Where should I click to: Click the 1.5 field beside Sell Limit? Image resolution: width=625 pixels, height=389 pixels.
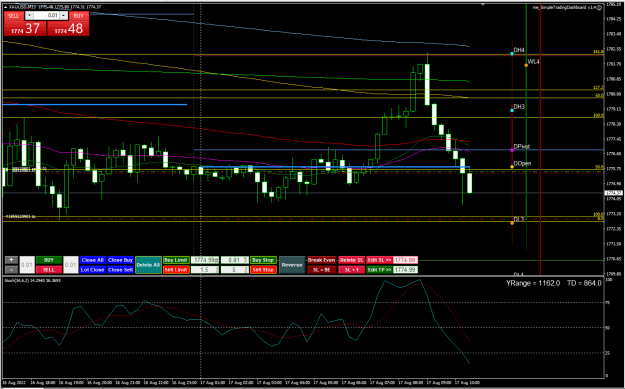tap(205, 270)
